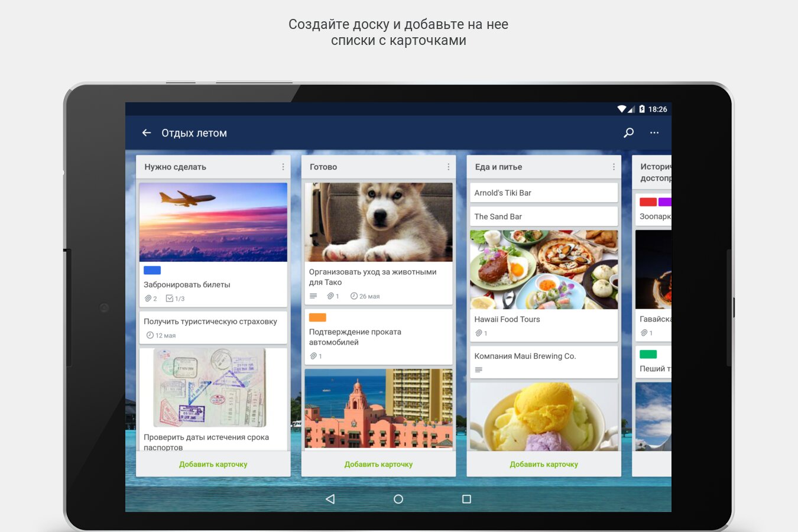Tap the checklist 1/3 badge icon
This screenshot has width=798, height=532.
point(170,299)
